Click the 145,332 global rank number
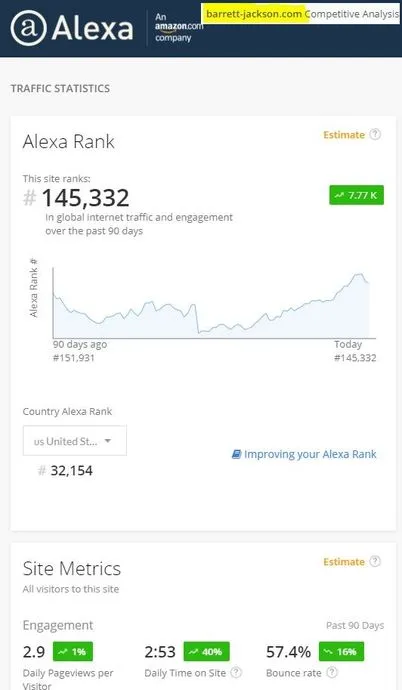Screen dimensions: 402x690 85,198
